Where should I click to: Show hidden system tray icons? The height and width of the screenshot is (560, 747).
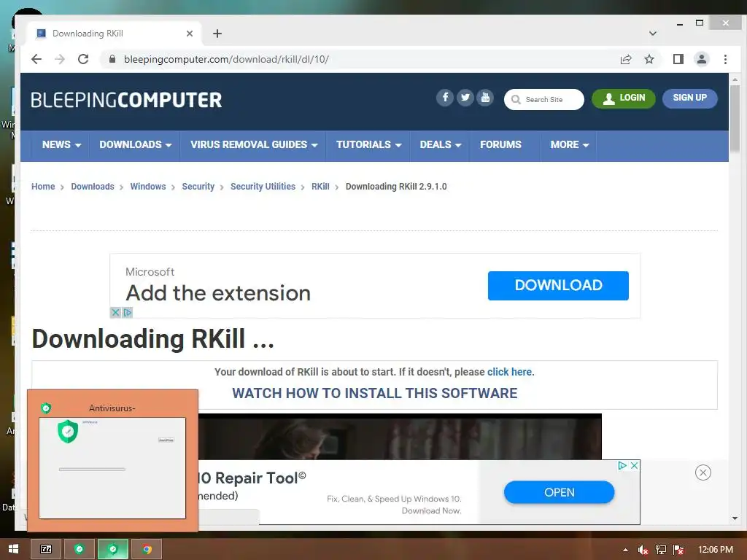pyautogui.click(x=625, y=550)
